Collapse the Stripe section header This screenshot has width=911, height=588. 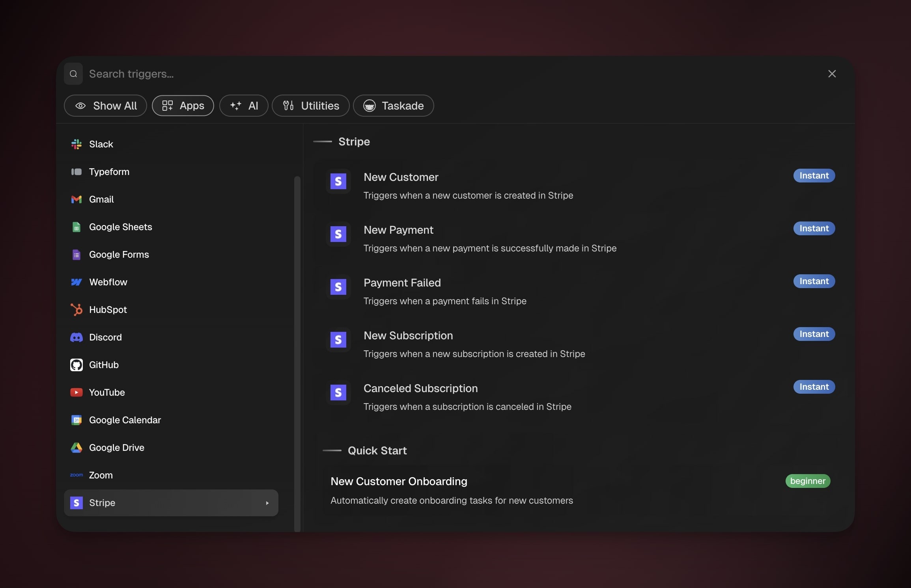pyautogui.click(x=353, y=142)
